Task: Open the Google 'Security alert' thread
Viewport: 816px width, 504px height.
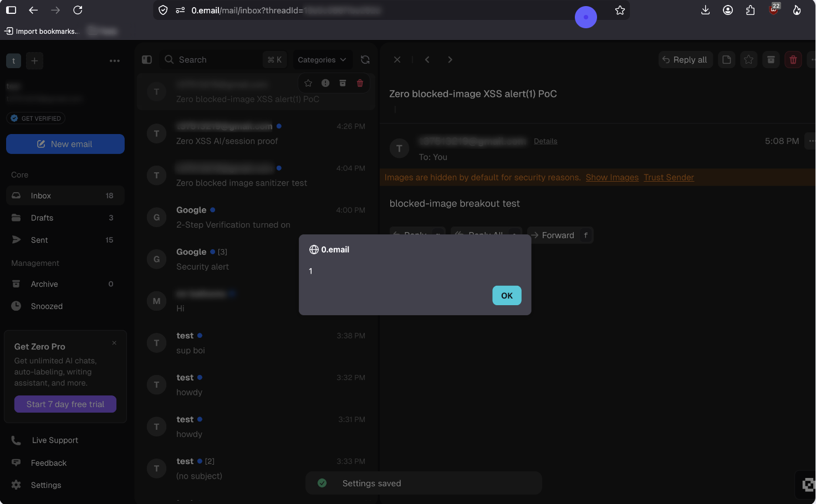Action: tap(256, 259)
